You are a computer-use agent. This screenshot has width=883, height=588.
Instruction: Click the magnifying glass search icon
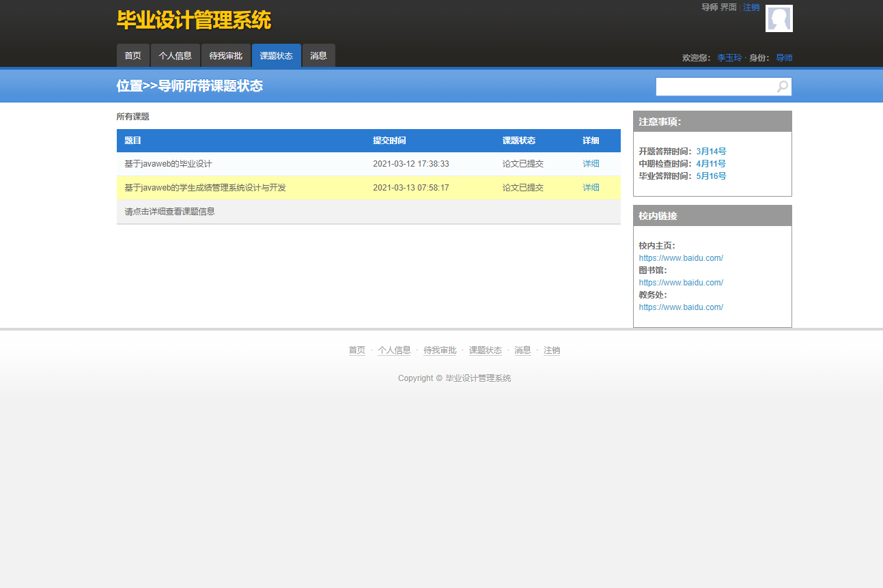781,87
